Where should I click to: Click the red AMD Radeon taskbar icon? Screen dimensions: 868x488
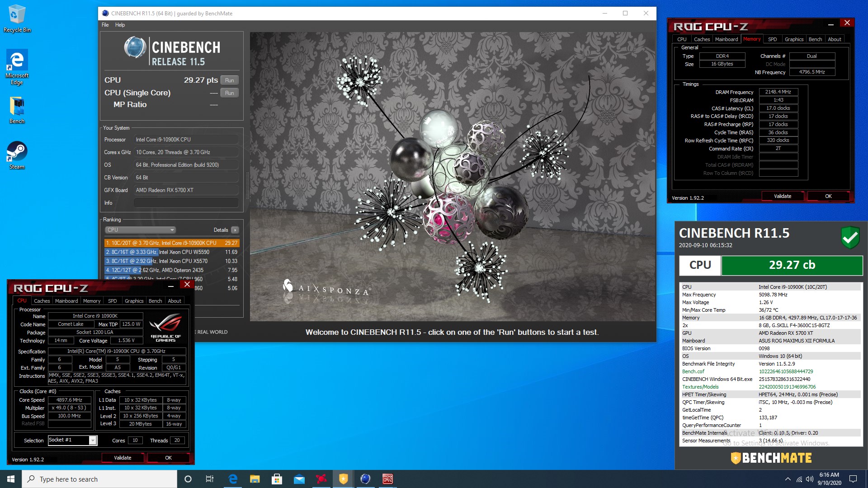point(321,479)
